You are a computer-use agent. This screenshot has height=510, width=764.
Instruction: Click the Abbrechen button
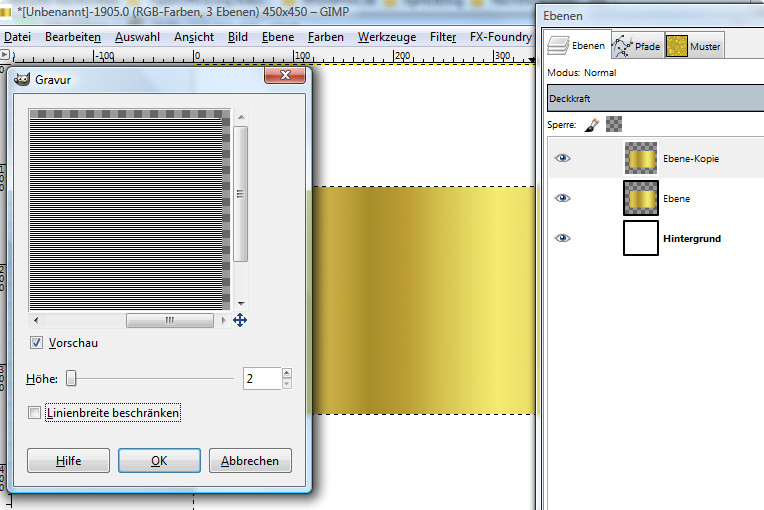[250, 461]
